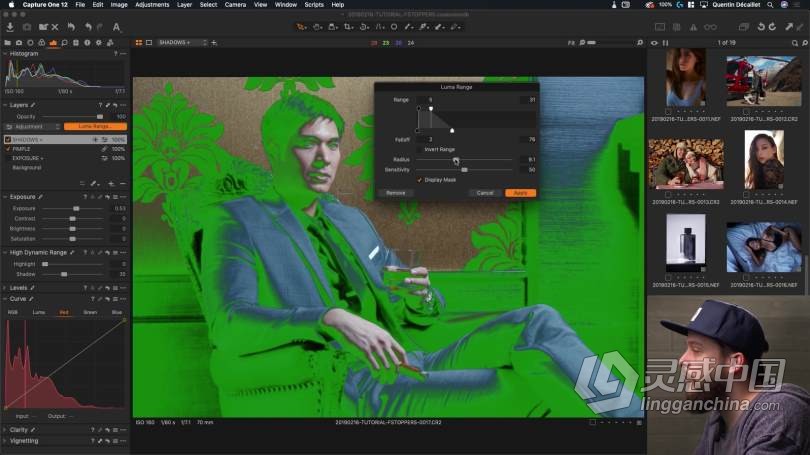Click the Luma Range... button
The height and width of the screenshot is (455, 810).
click(95, 127)
